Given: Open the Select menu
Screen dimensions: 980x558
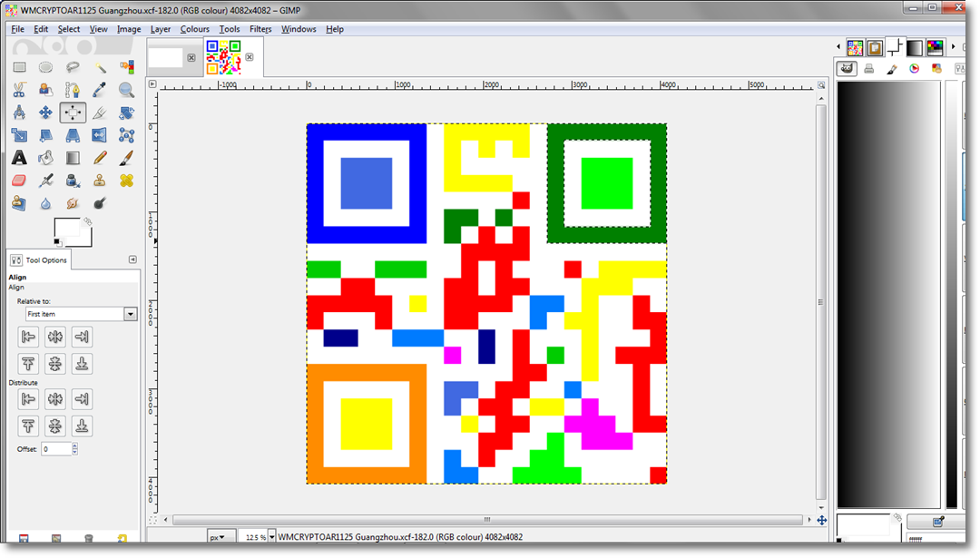Looking at the screenshot, I should pyautogui.click(x=69, y=29).
